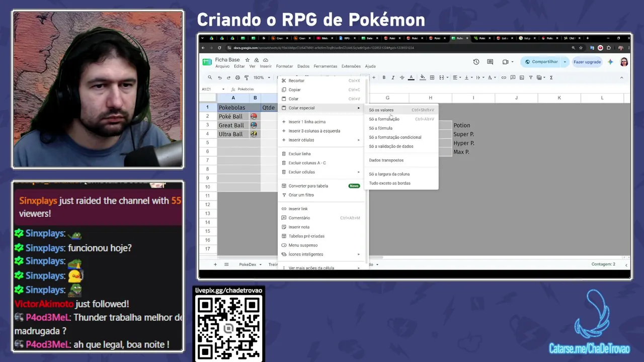Reload the page in the browser
Viewport: 644px width, 362px height.
coord(219,48)
